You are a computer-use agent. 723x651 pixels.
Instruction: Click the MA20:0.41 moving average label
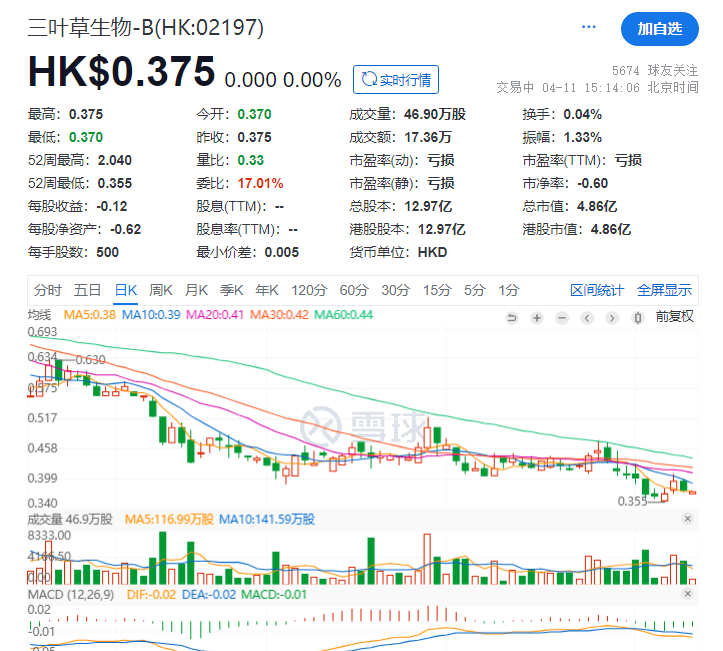pos(215,315)
